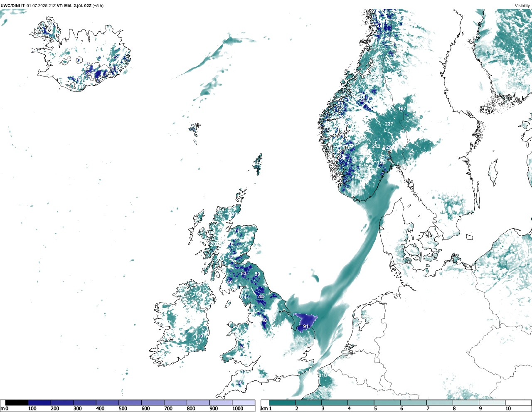Click the valid time Mið. 2.júl. 02Z text
This screenshot has width=532, height=412.
[x=78, y=5]
